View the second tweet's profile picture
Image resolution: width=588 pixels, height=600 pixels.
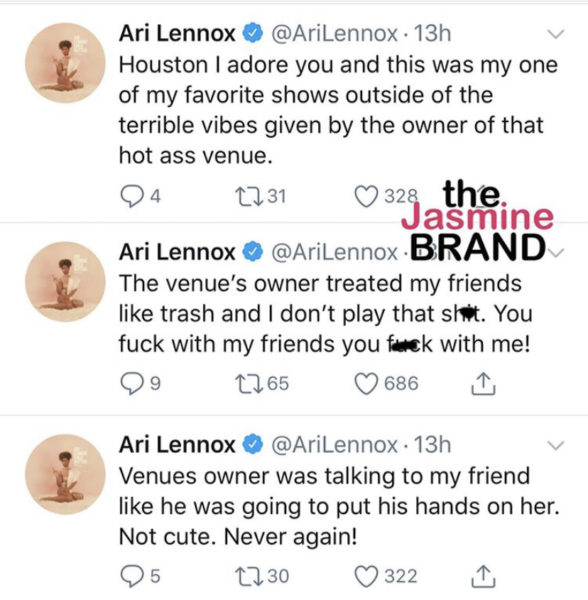click(x=65, y=282)
